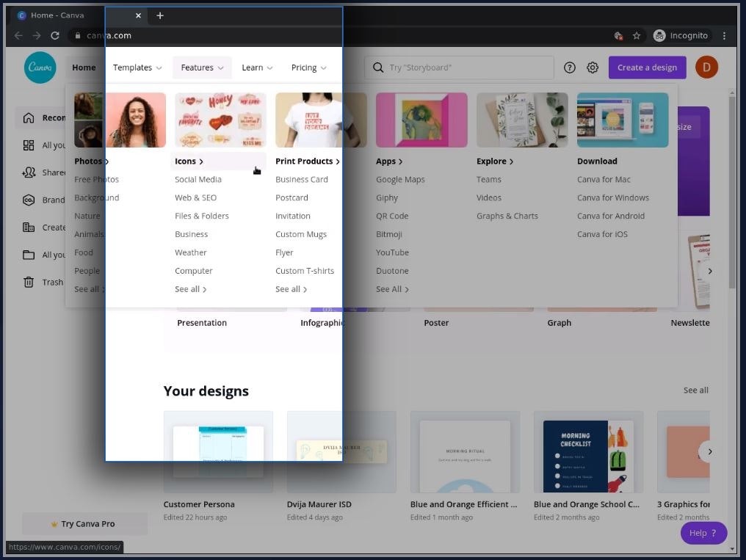Click the search input field
Viewport: 746px width, 560px height.
pyautogui.click(x=459, y=68)
